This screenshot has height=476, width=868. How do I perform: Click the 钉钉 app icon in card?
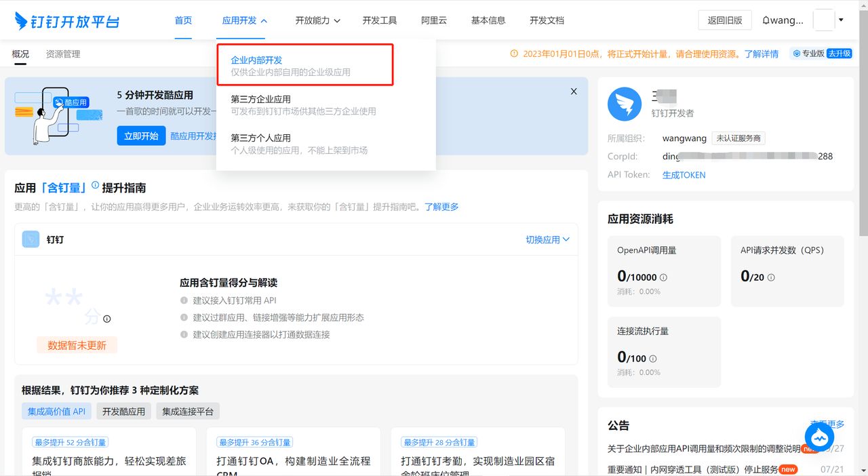click(31, 239)
